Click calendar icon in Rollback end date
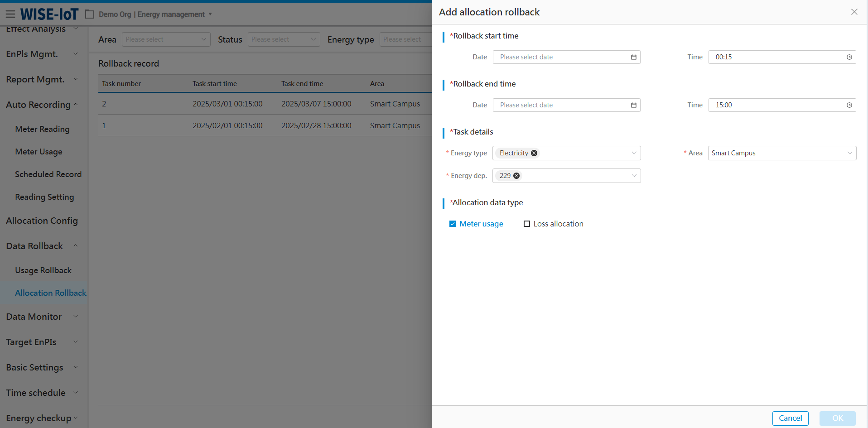Viewport: 868px width, 428px height. 633,105
